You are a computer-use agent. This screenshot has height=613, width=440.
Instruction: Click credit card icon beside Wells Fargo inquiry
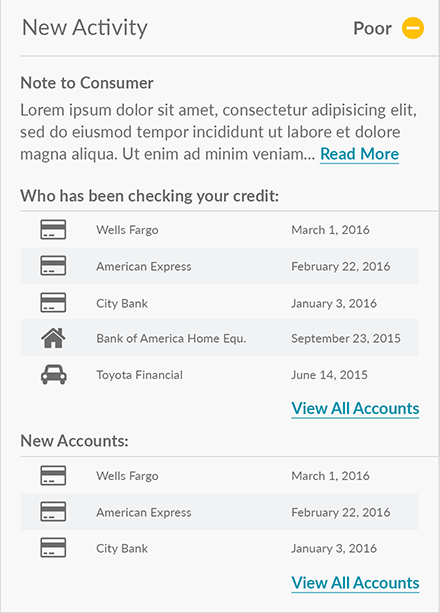[x=53, y=229]
